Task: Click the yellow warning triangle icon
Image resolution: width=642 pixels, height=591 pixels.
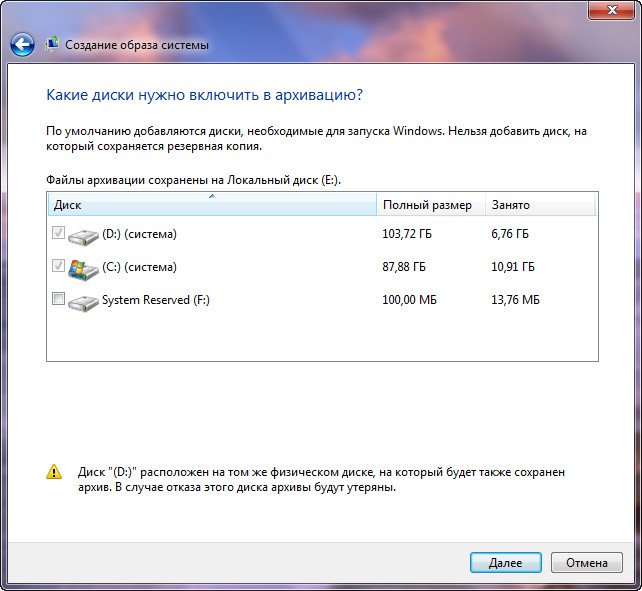Action: (x=54, y=472)
